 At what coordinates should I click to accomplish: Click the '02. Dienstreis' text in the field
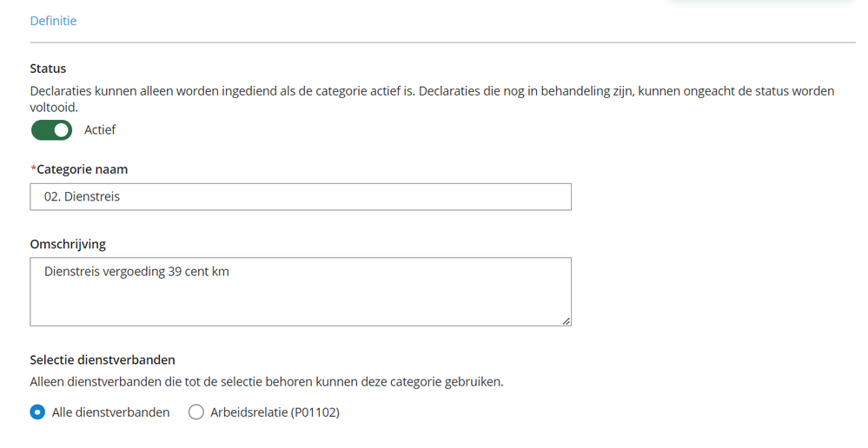coord(82,197)
